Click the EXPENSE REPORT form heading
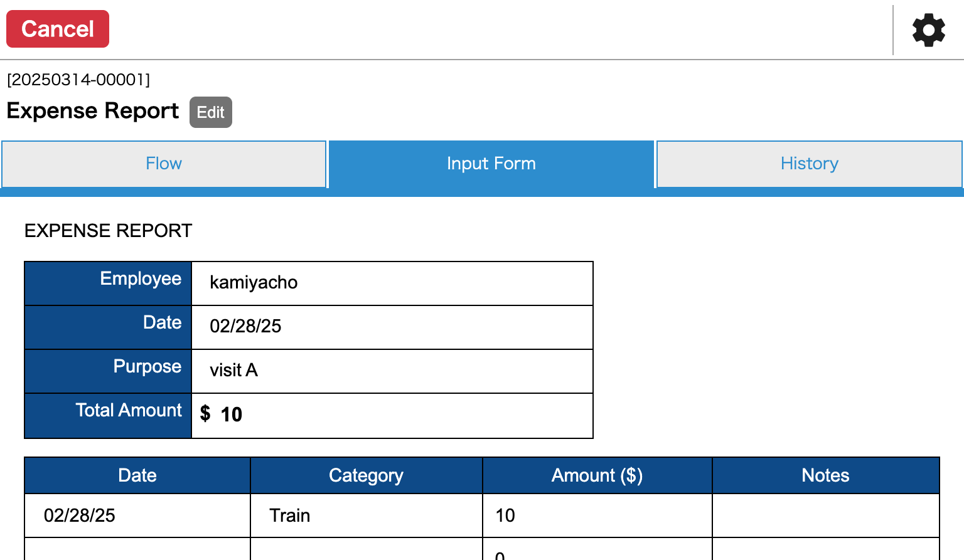 tap(108, 231)
